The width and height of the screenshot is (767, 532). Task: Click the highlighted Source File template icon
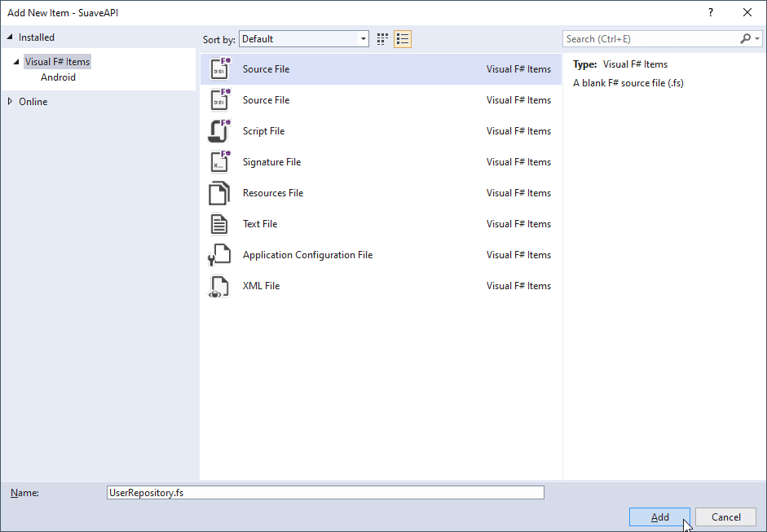219,69
